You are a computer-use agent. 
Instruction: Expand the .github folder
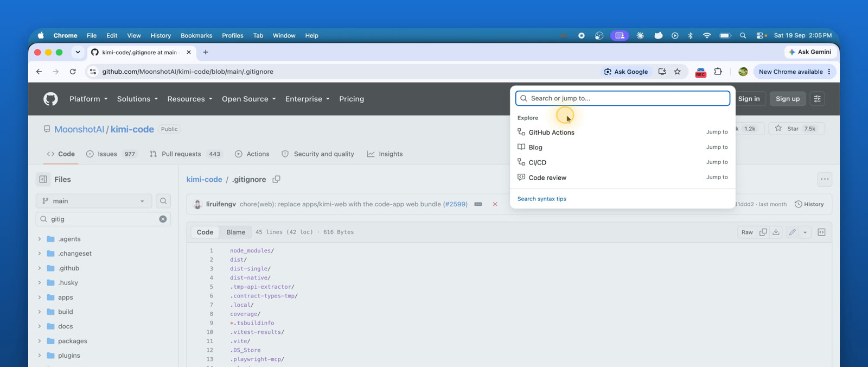click(x=40, y=268)
